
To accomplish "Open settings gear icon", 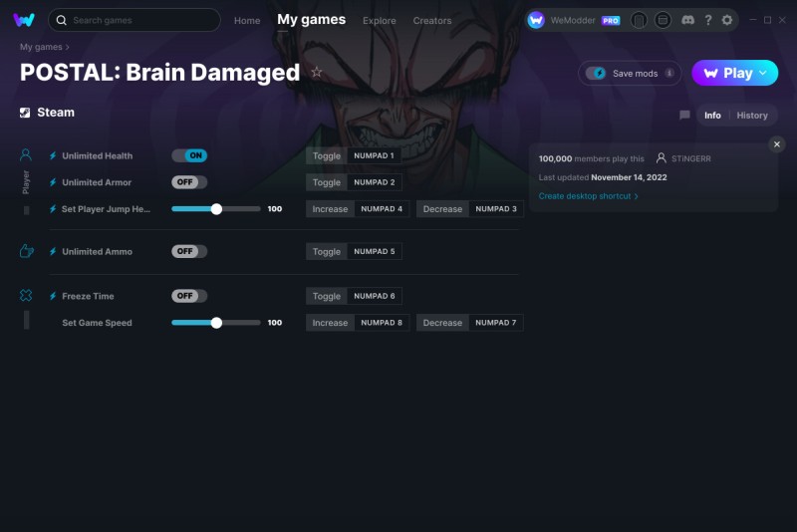I will [x=727, y=20].
